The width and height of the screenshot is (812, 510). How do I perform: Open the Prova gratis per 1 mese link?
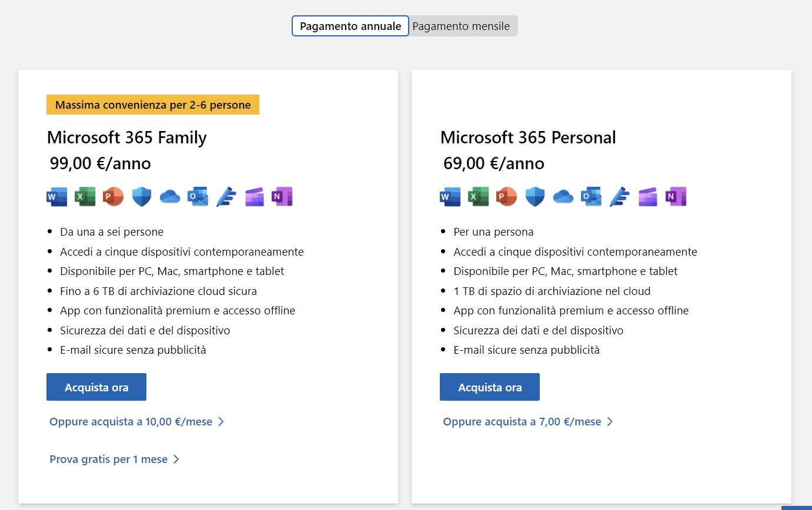click(x=109, y=459)
